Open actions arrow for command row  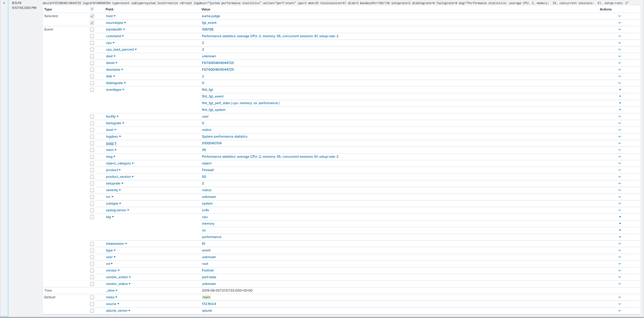[x=619, y=36]
